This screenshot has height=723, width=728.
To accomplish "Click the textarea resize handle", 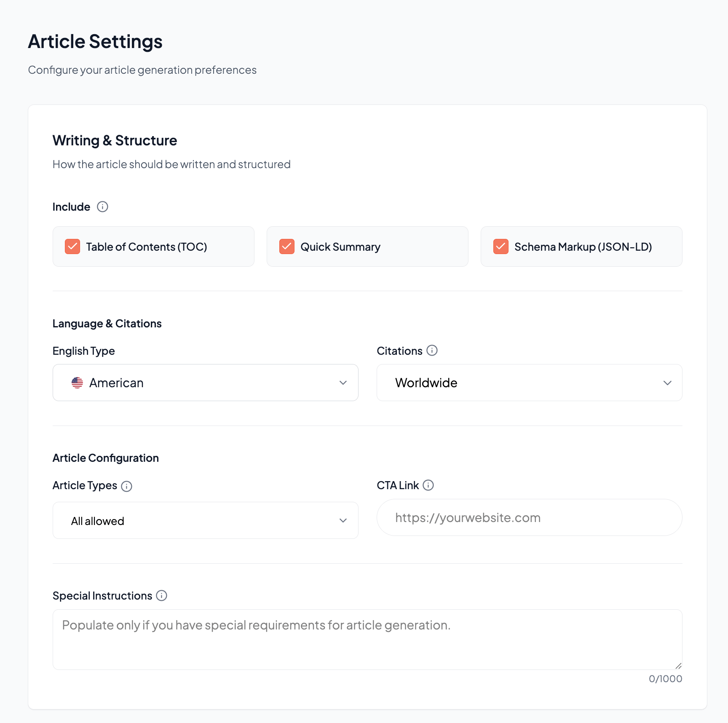I will pyautogui.click(x=678, y=666).
